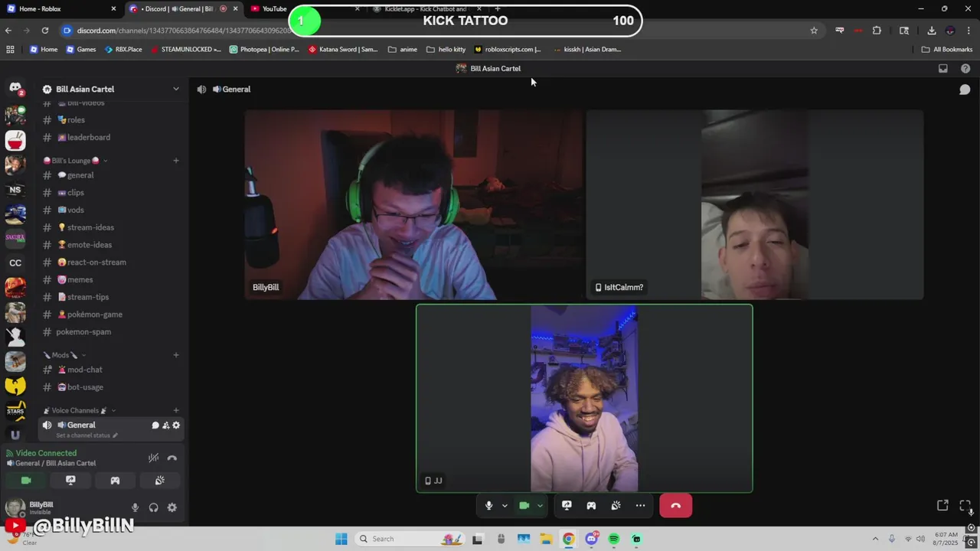Open the STARS server icon in sidebar

[15, 410]
